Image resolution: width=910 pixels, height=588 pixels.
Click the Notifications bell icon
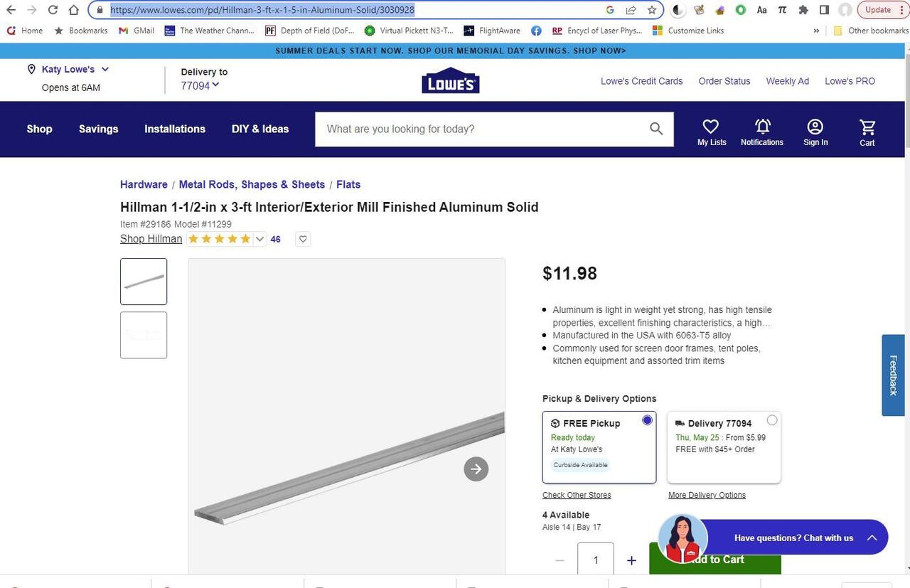[x=762, y=127]
